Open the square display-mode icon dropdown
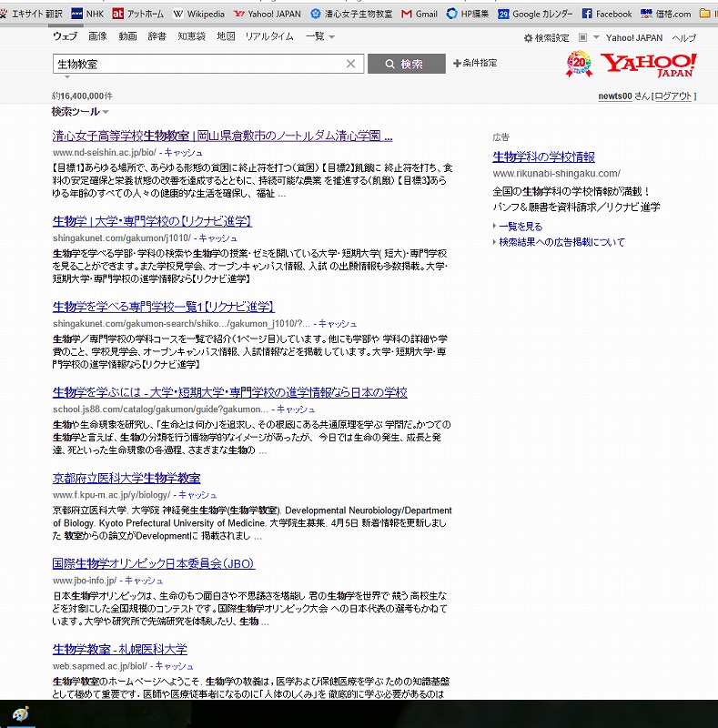The width and height of the screenshot is (718, 728). point(589,37)
